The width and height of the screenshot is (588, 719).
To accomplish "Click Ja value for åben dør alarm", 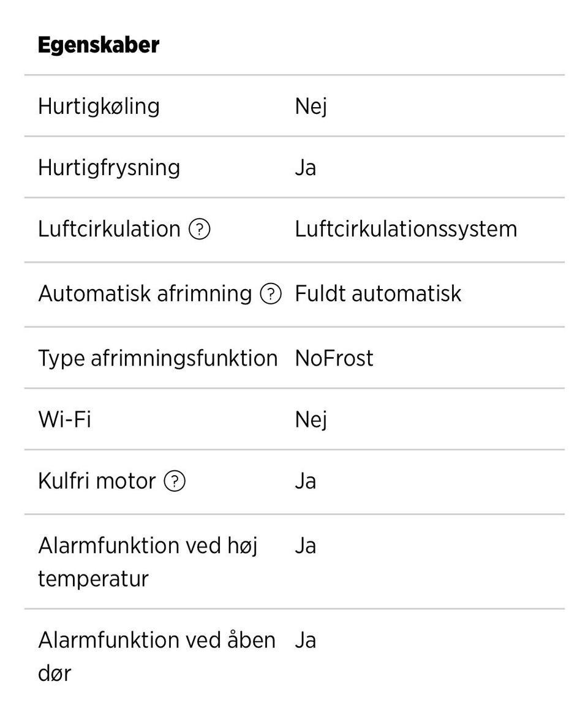I will pyautogui.click(x=306, y=640).
